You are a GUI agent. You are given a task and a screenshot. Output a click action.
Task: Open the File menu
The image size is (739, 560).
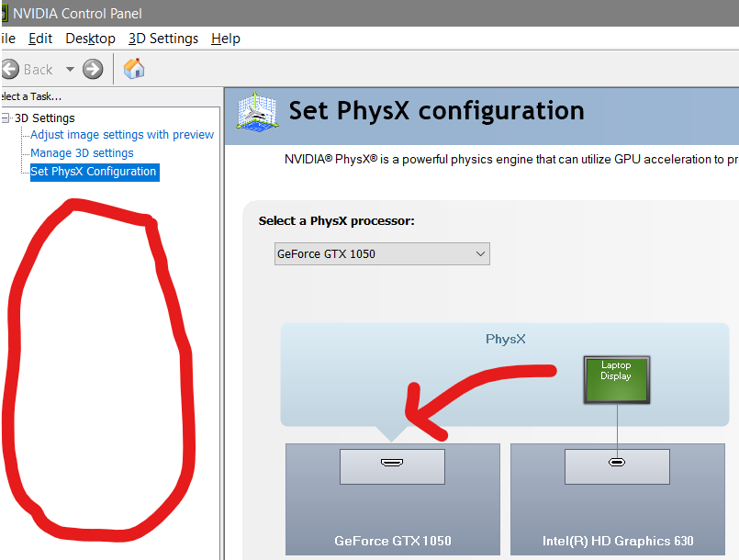coord(8,39)
